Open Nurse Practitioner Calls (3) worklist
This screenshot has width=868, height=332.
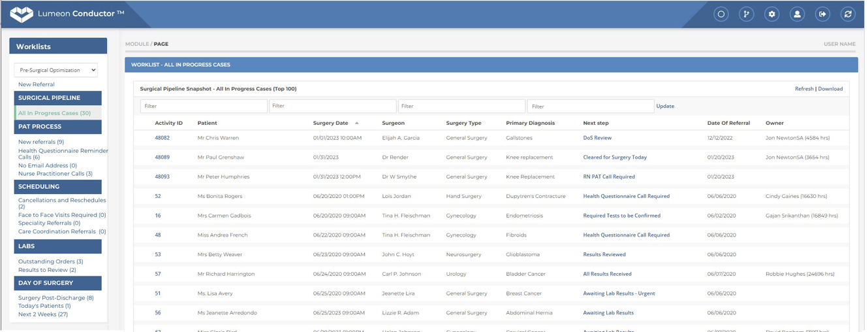coord(55,174)
